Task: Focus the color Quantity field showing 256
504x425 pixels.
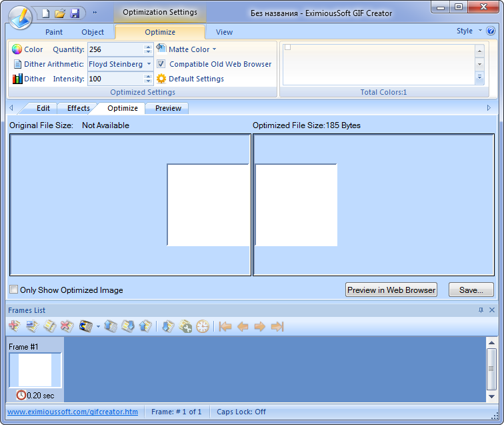Action: pyautogui.click(x=115, y=49)
